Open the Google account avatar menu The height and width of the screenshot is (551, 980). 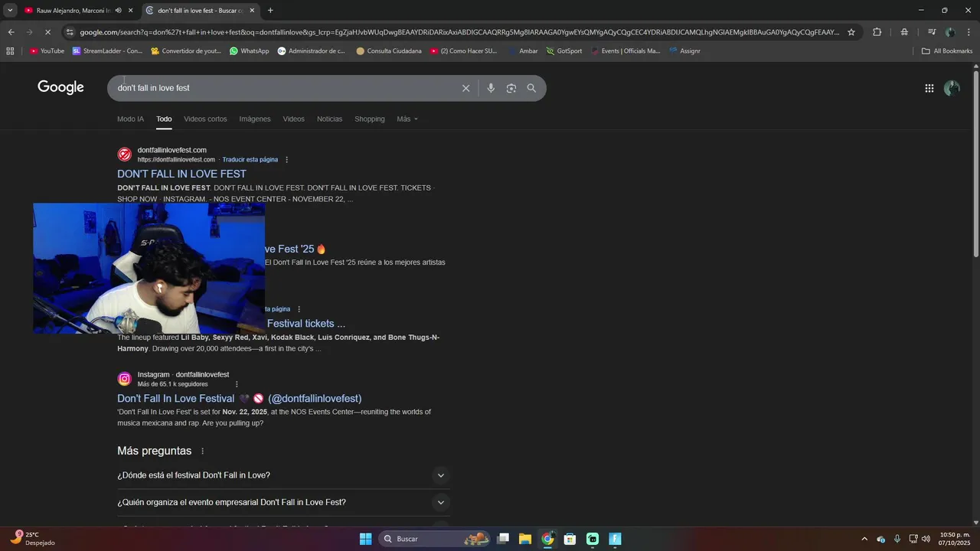coord(952,88)
